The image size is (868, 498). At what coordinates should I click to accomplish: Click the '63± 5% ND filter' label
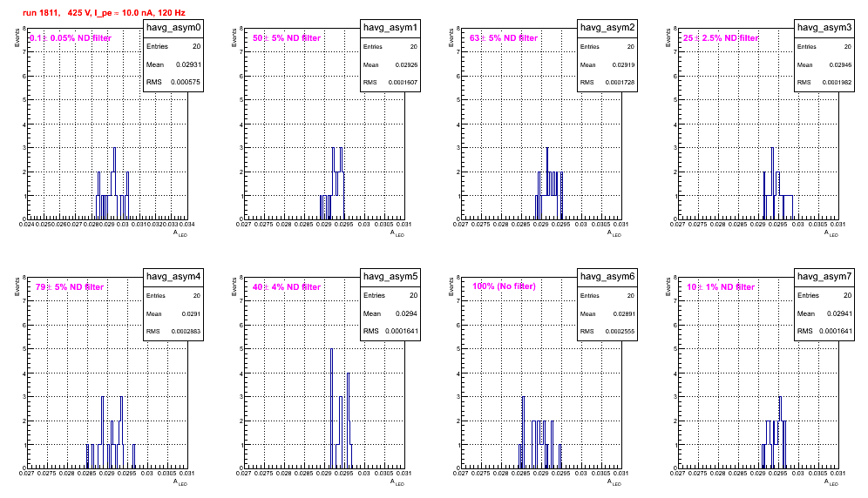(x=504, y=38)
